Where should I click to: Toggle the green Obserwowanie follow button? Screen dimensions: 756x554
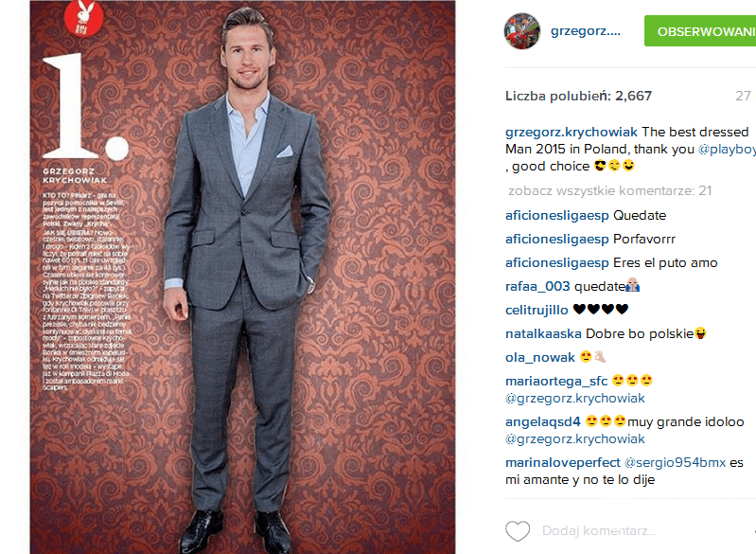pos(700,31)
